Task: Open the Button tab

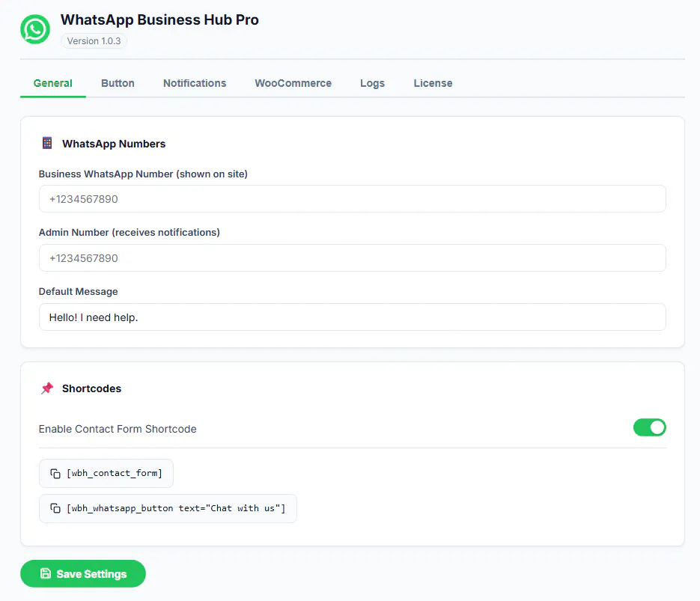Action: point(118,83)
